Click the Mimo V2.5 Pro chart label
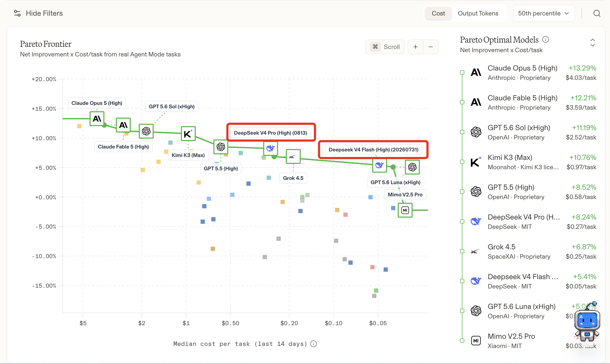Viewport: 610px width, 364px height. pos(405,195)
